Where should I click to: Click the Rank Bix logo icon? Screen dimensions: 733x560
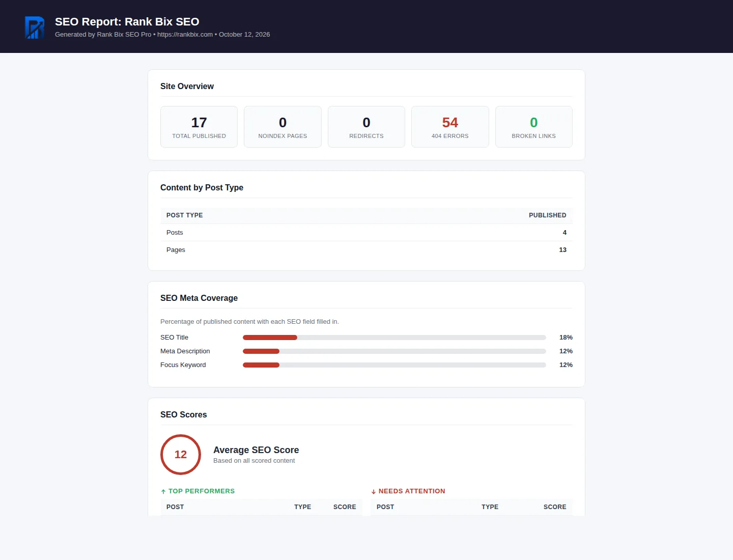click(x=35, y=27)
